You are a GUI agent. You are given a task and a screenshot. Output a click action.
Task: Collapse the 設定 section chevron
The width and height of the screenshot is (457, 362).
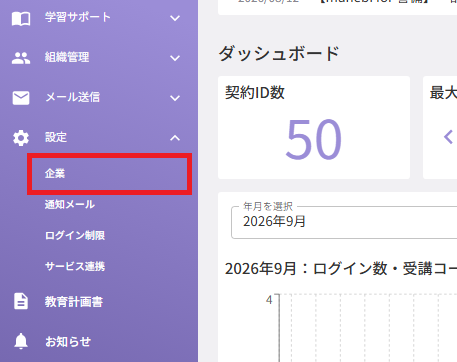point(175,138)
